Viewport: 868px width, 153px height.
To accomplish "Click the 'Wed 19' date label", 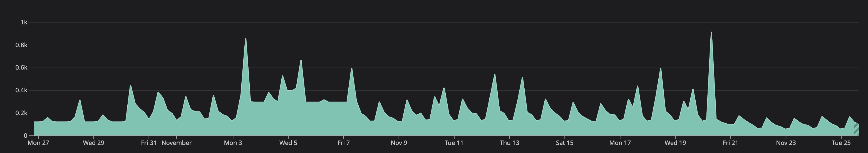I will pyautogui.click(x=675, y=142).
